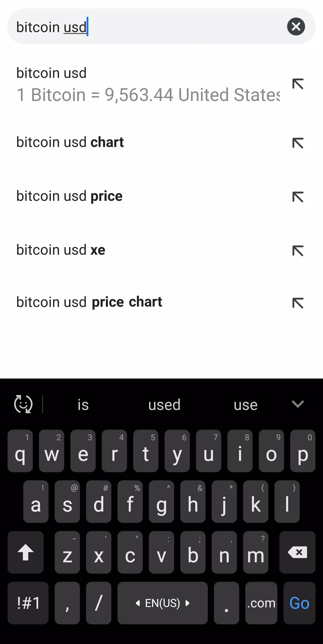This screenshot has height=644, width=323.
Task: Tap the EN(US) space bar
Action: tap(162, 603)
